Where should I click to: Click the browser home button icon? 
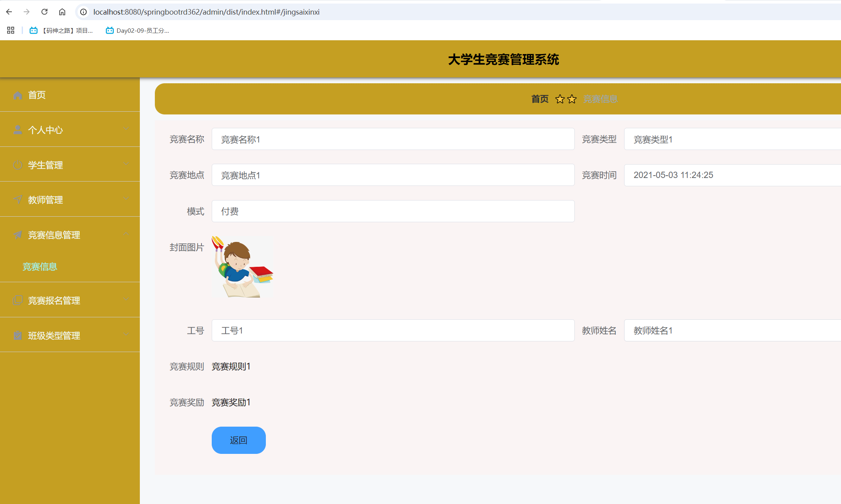tap(62, 12)
